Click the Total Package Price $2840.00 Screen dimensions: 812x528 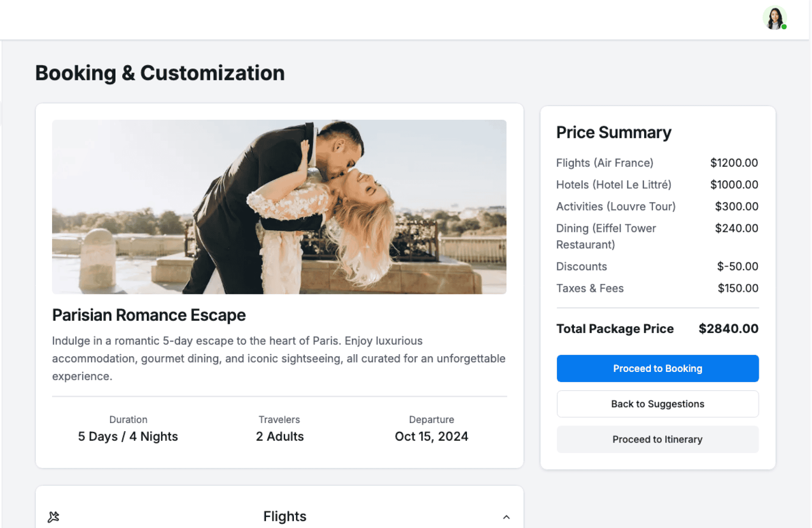728,329
